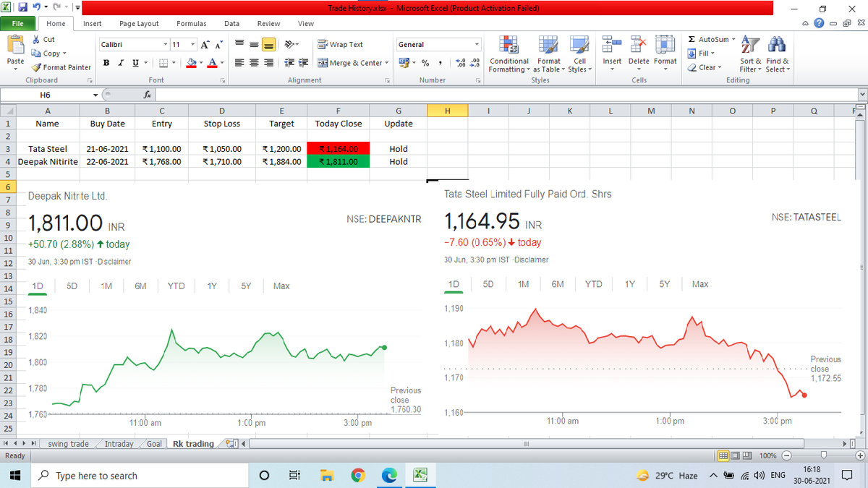Open Format as Table gallery
The image size is (868, 488).
point(548,54)
